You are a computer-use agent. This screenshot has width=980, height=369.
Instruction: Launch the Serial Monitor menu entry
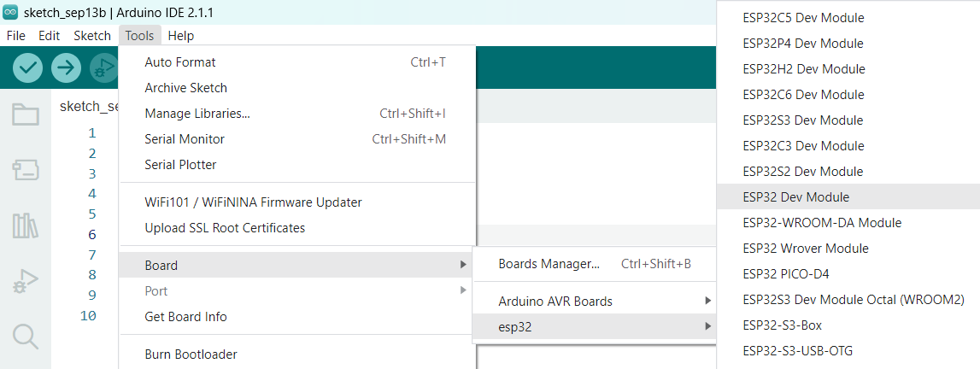click(296, 139)
